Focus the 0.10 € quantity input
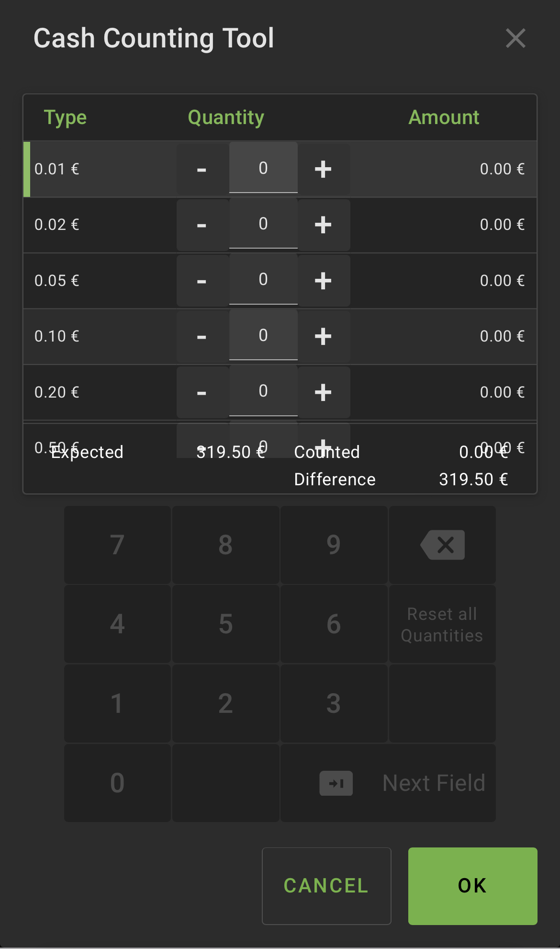The height and width of the screenshot is (949, 560). [x=263, y=335]
